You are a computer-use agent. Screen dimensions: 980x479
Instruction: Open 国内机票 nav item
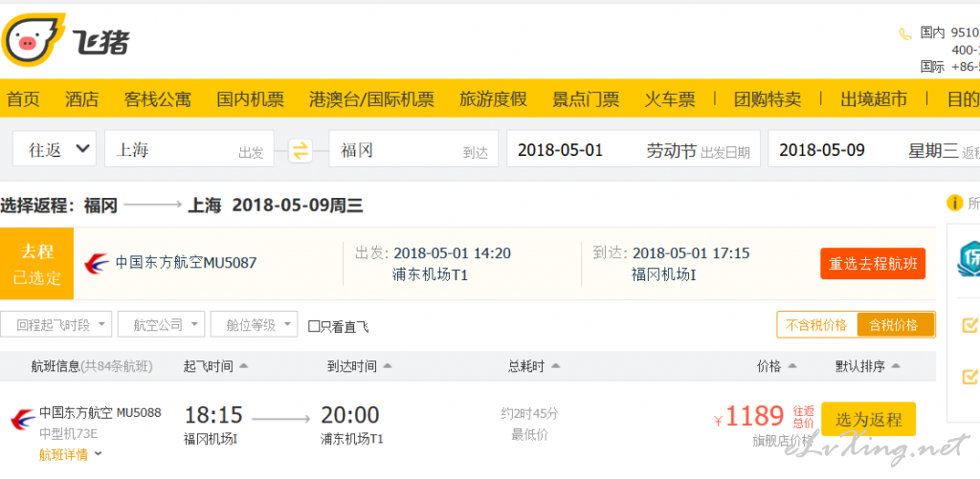(250, 99)
